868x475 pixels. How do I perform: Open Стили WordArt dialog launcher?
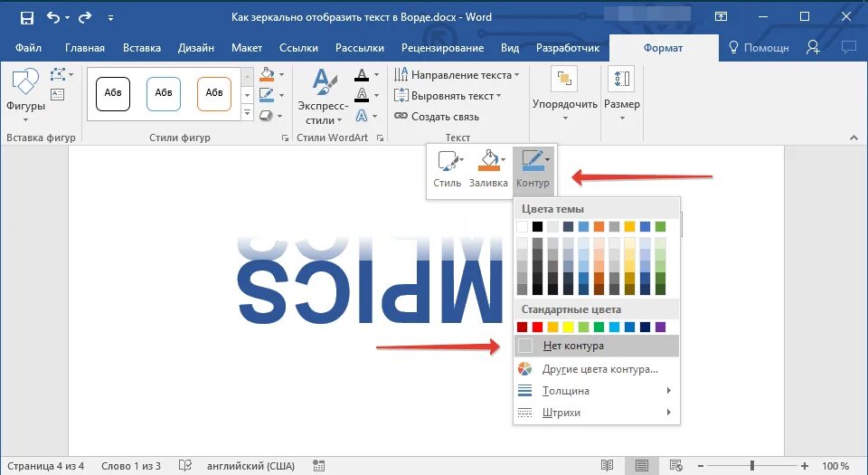click(381, 138)
